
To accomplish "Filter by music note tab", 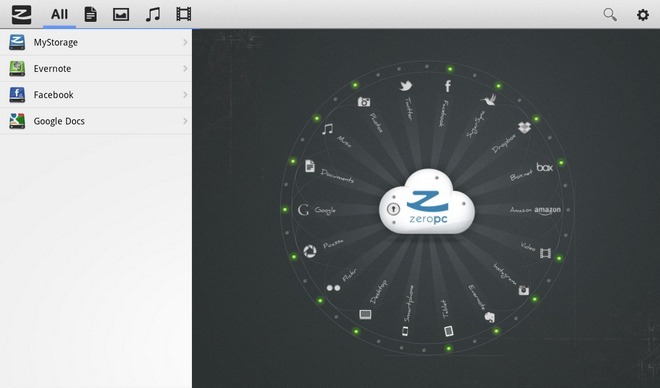I will click(152, 14).
